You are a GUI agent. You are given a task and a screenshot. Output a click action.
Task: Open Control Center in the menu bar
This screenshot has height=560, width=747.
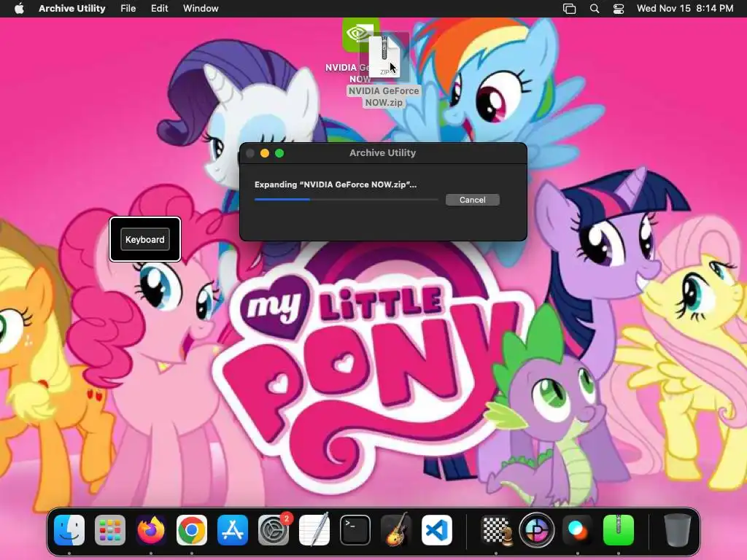(619, 9)
